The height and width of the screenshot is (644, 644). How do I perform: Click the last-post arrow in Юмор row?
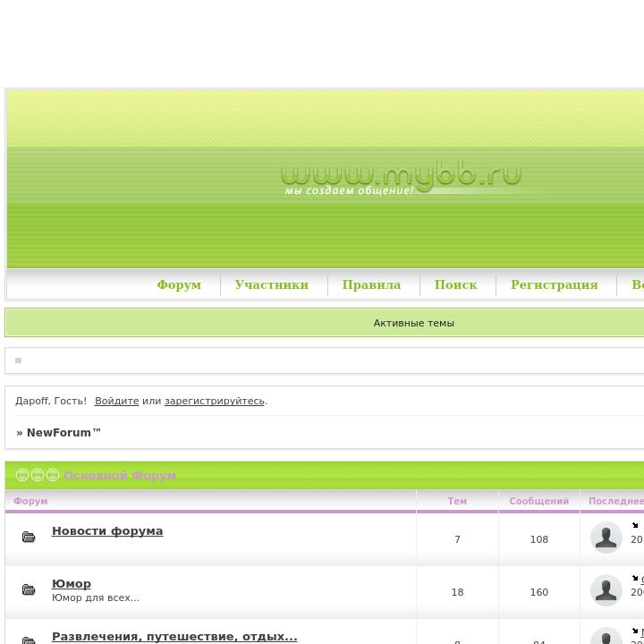635,578
